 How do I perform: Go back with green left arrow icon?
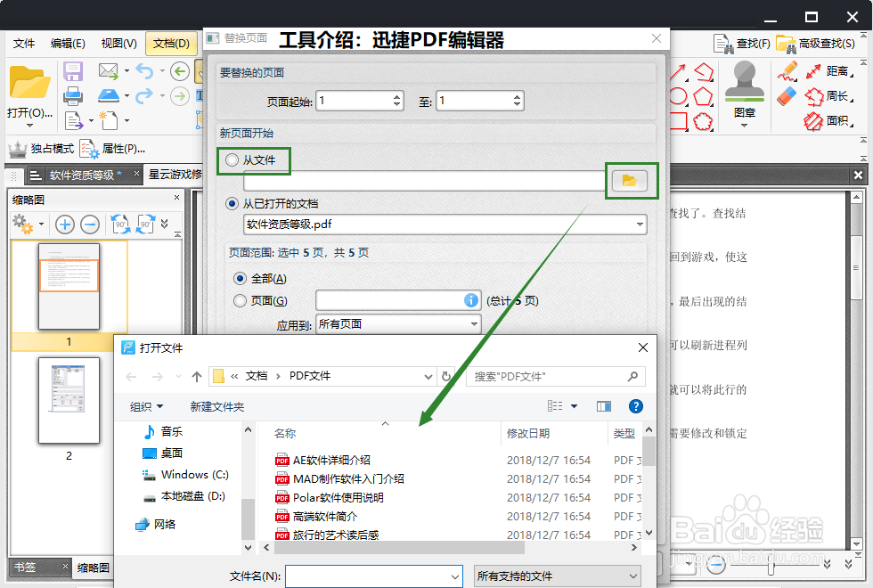[x=179, y=71]
